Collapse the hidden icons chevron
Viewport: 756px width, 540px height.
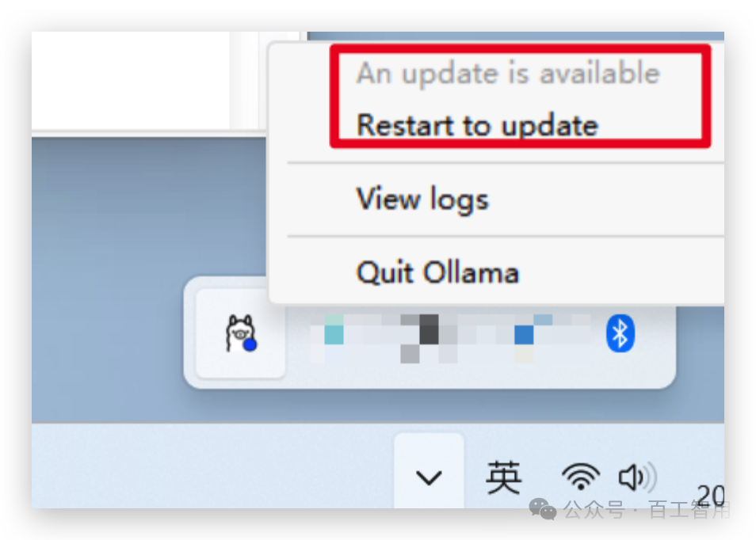429,478
